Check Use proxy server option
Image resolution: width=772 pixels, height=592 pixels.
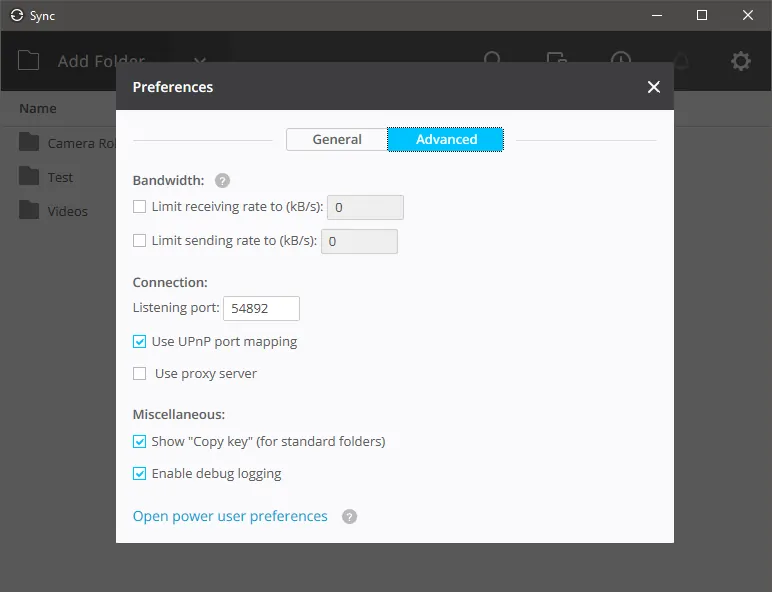pyautogui.click(x=139, y=373)
